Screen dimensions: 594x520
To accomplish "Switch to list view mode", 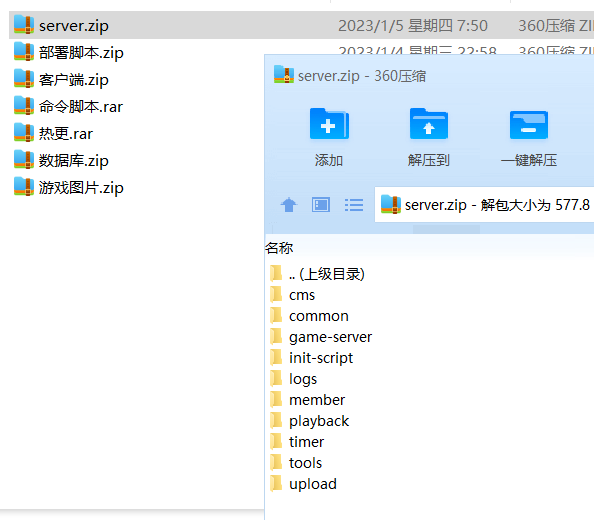I will (354, 205).
